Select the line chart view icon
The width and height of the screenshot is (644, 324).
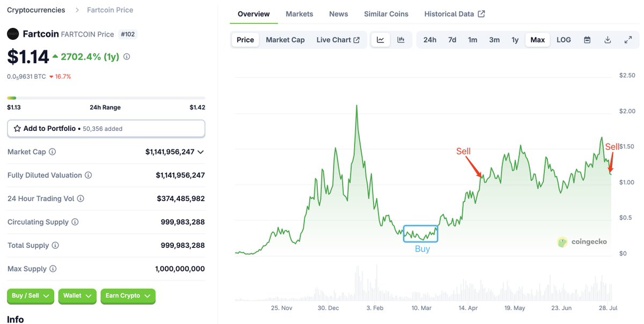[380, 40]
